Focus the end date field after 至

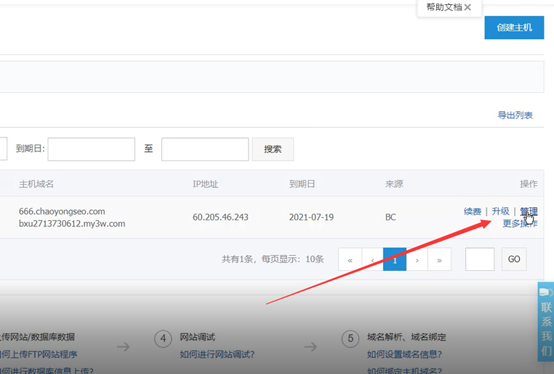click(205, 149)
